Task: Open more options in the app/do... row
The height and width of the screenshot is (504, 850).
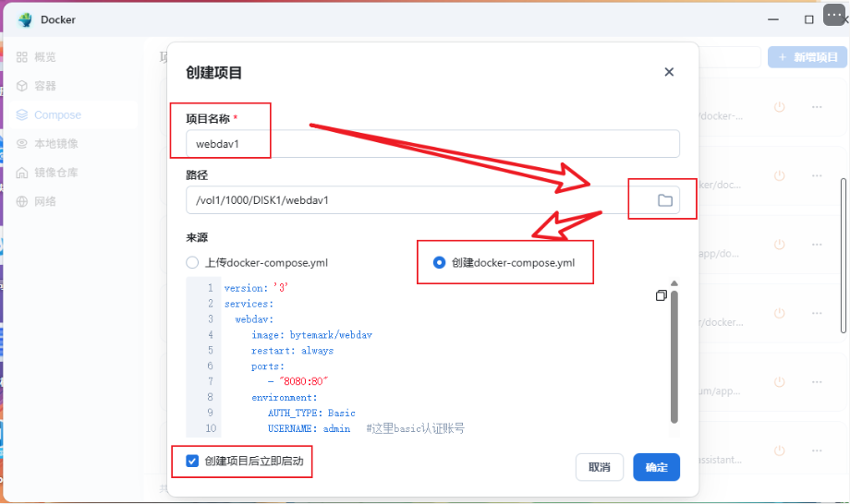Action: tap(817, 244)
